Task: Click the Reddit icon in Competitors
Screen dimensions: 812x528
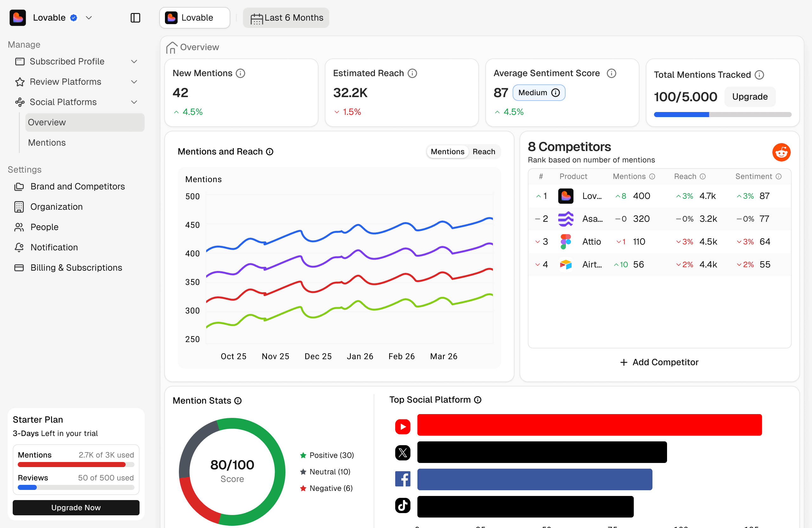Action: click(x=781, y=152)
